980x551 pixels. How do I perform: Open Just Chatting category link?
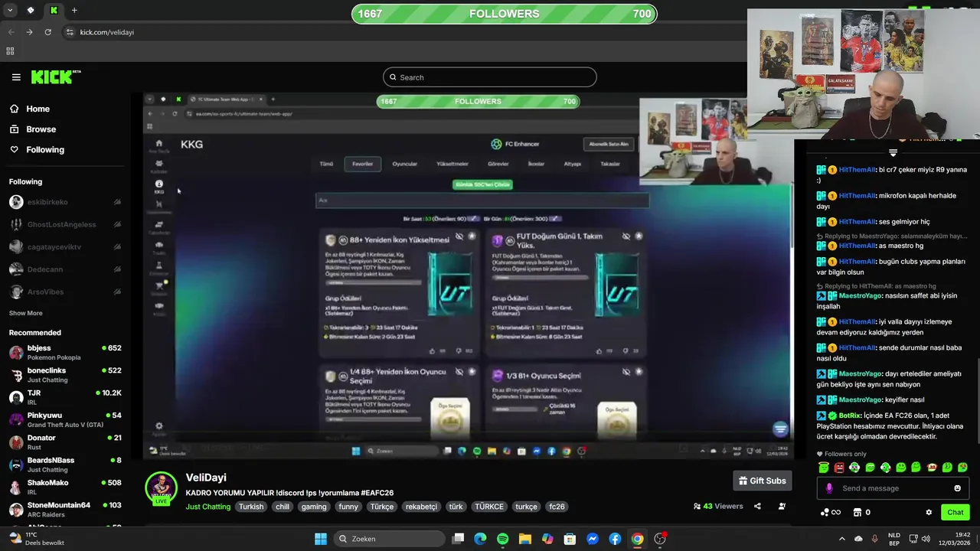pos(207,507)
